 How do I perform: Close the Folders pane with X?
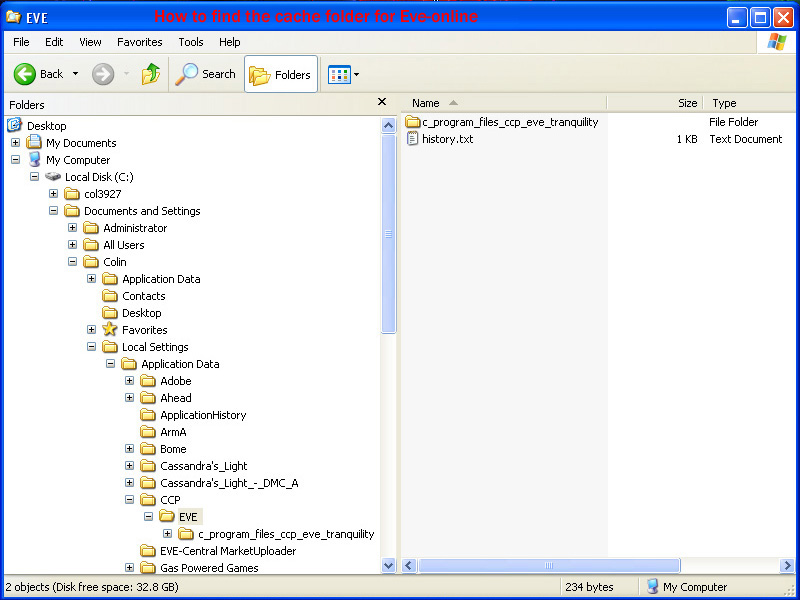pyautogui.click(x=382, y=102)
